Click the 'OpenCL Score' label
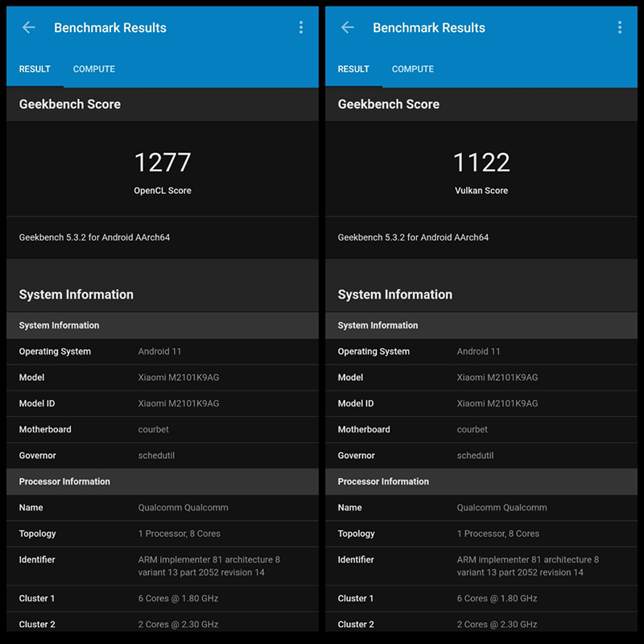Image resolution: width=644 pixels, height=644 pixels. click(x=163, y=191)
